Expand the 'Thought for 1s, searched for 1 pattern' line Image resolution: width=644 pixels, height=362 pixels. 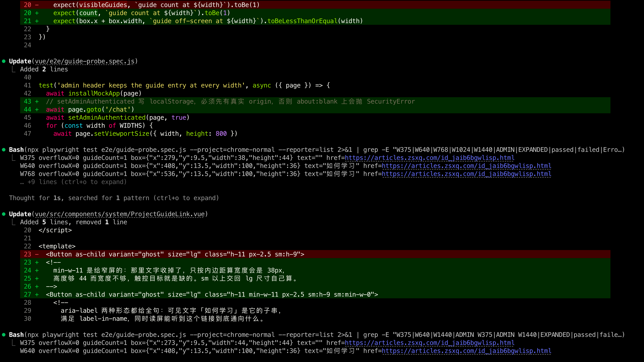(114, 198)
